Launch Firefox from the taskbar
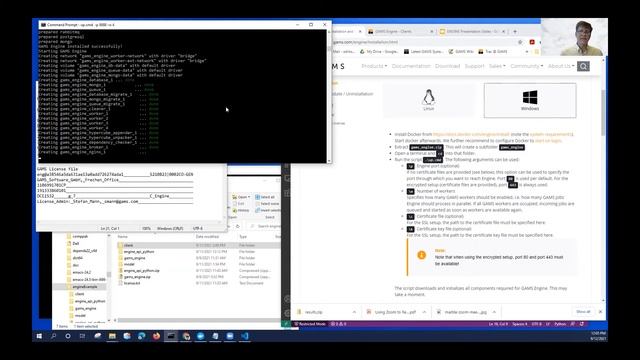This screenshot has width=640, height=360. click(156, 336)
